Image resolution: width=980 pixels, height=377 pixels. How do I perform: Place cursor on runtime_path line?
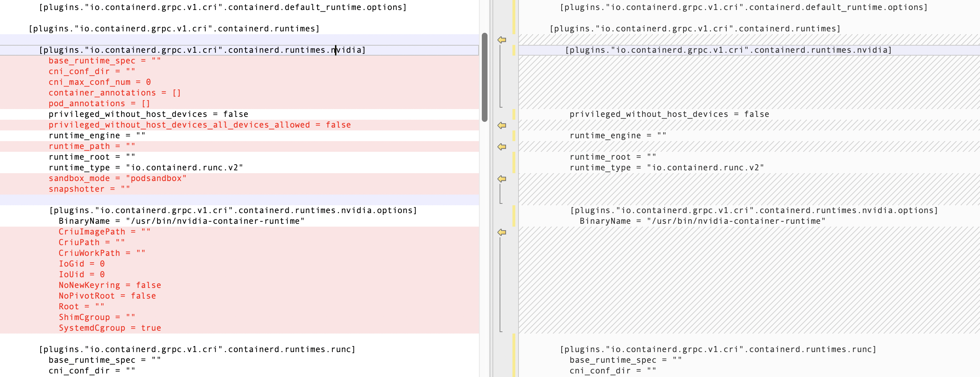(92, 146)
